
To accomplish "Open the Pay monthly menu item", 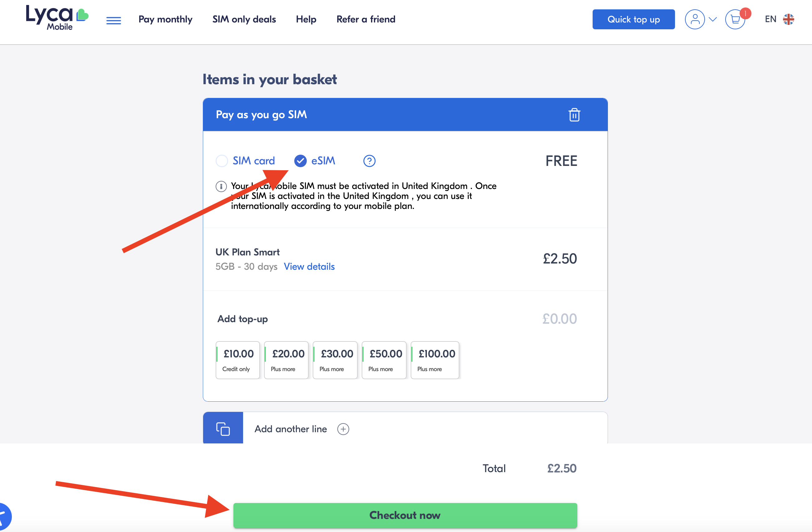I will (165, 19).
